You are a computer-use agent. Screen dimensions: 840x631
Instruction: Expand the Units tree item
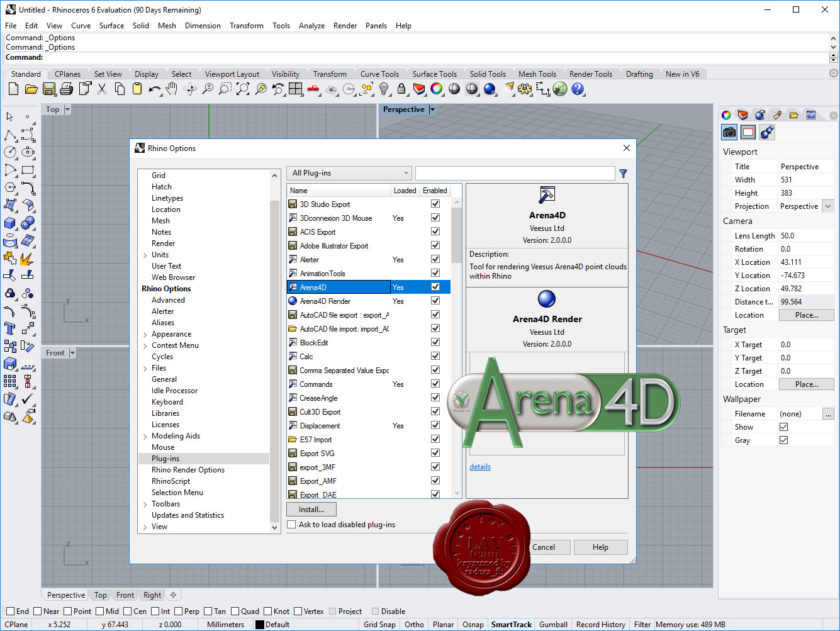point(145,255)
